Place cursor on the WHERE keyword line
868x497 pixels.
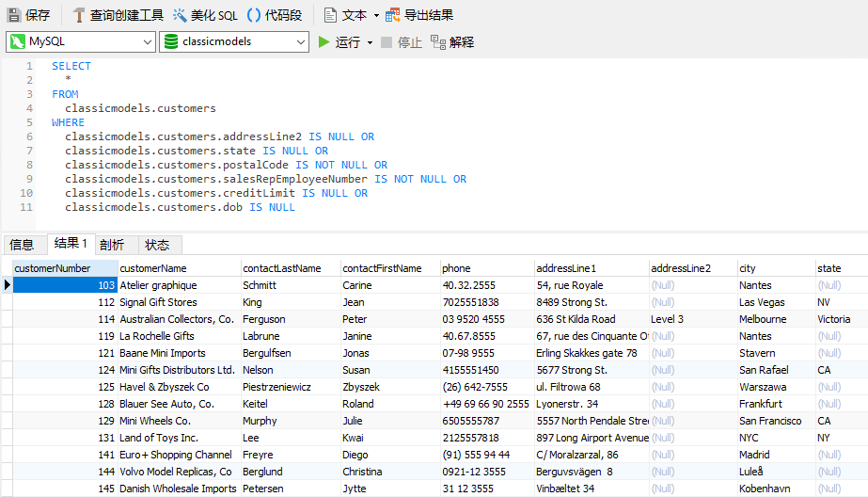(68, 122)
